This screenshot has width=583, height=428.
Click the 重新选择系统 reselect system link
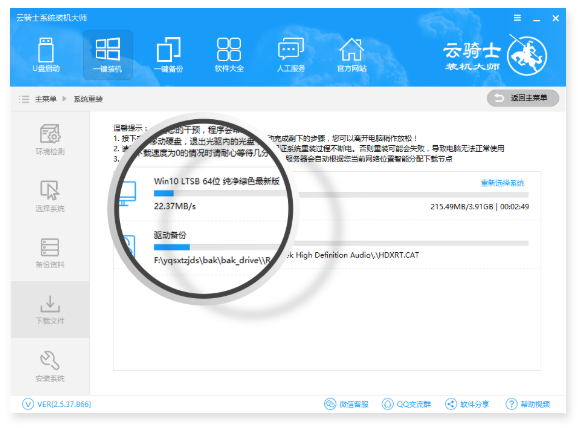502,183
